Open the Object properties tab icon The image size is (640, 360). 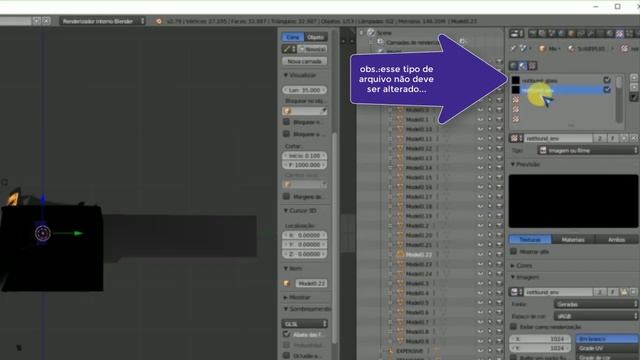coord(571,33)
